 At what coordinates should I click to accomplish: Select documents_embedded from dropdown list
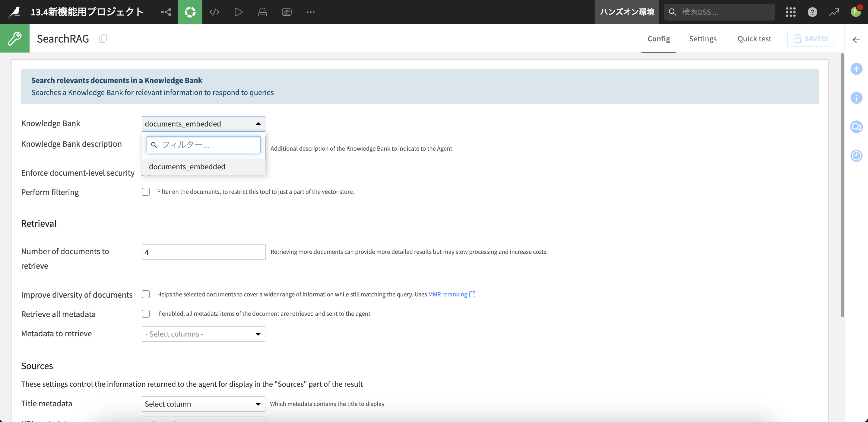[x=187, y=167]
